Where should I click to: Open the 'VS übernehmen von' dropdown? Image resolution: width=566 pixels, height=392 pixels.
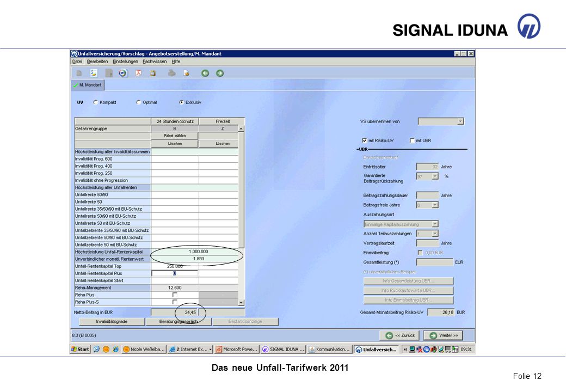(460, 121)
